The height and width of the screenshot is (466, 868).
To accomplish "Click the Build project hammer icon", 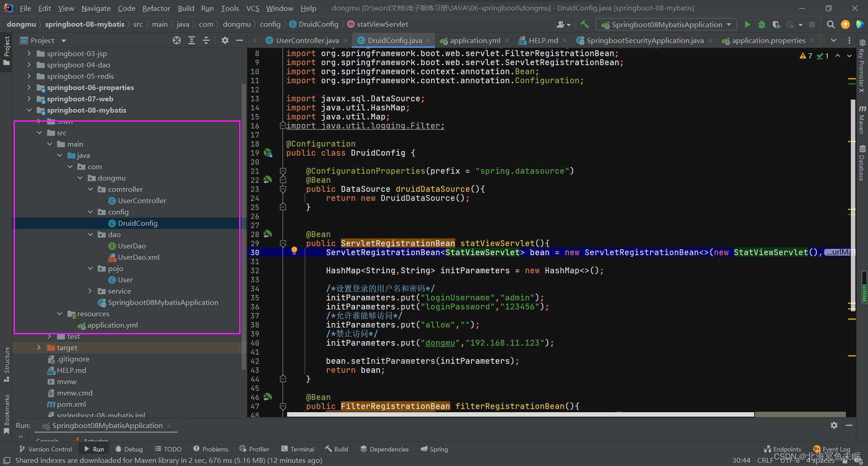I will [x=585, y=24].
